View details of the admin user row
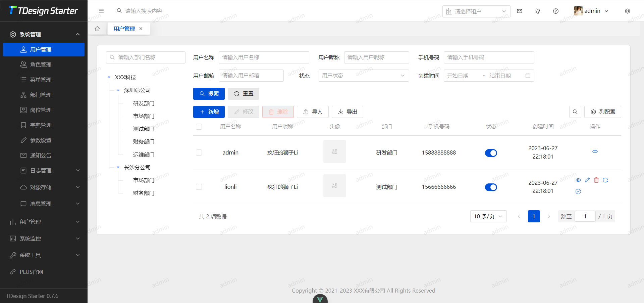Image resolution: width=644 pixels, height=303 pixels. pos(595,151)
